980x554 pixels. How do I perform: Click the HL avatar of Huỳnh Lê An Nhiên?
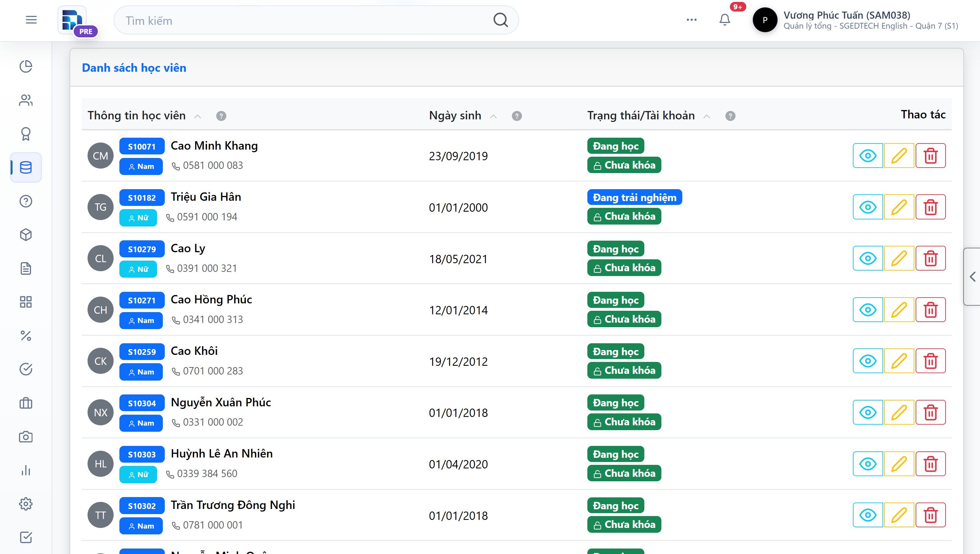click(100, 464)
